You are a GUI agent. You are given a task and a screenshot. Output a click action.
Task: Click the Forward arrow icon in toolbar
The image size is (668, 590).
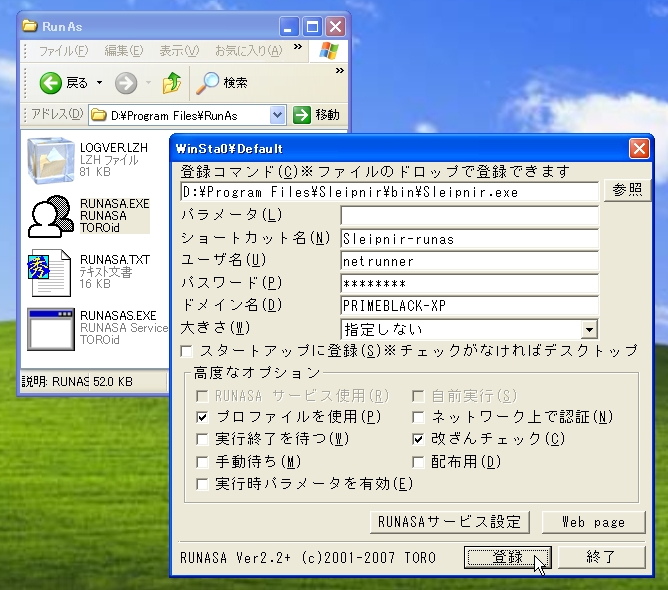point(126,82)
